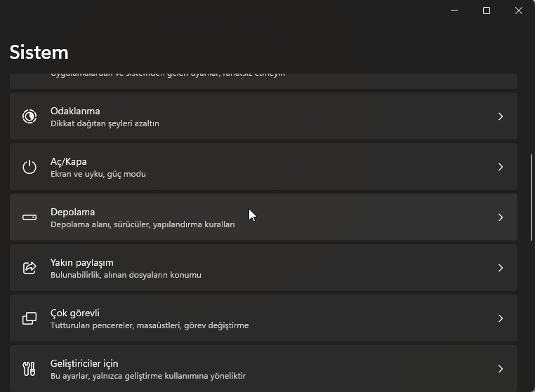
Task: Minimize the Settings window
Action: coord(454,11)
